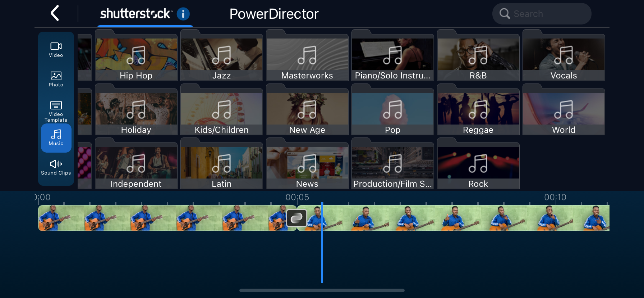Open the Independent music folder
The height and width of the screenshot is (298, 644).
coord(136,163)
